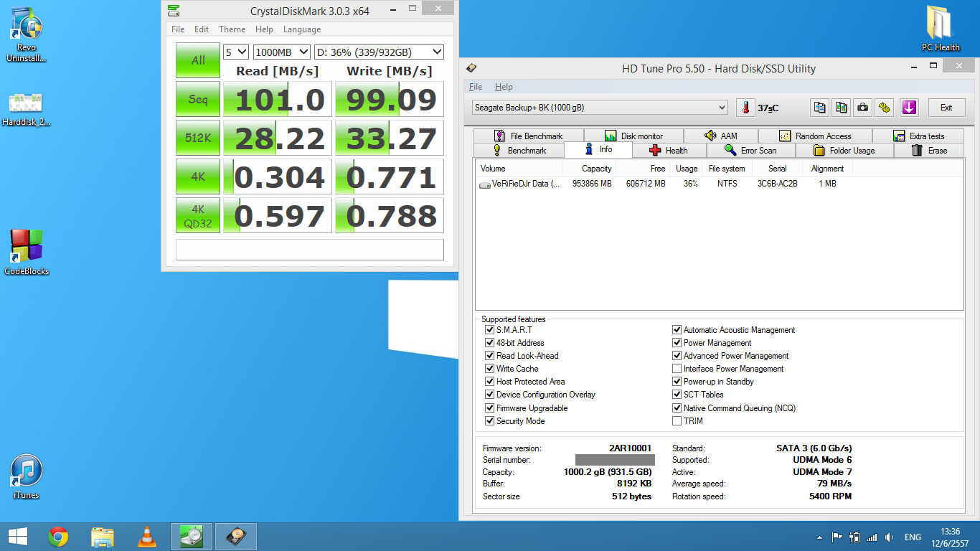The width and height of the screenshot is (980, 551).
Task: Toggle the Write Cache checkbox
Action: [489, 369]
